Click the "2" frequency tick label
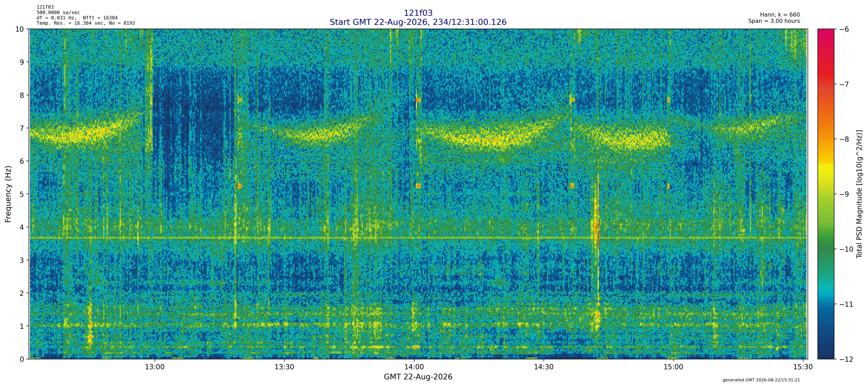 tap(22, 294)
